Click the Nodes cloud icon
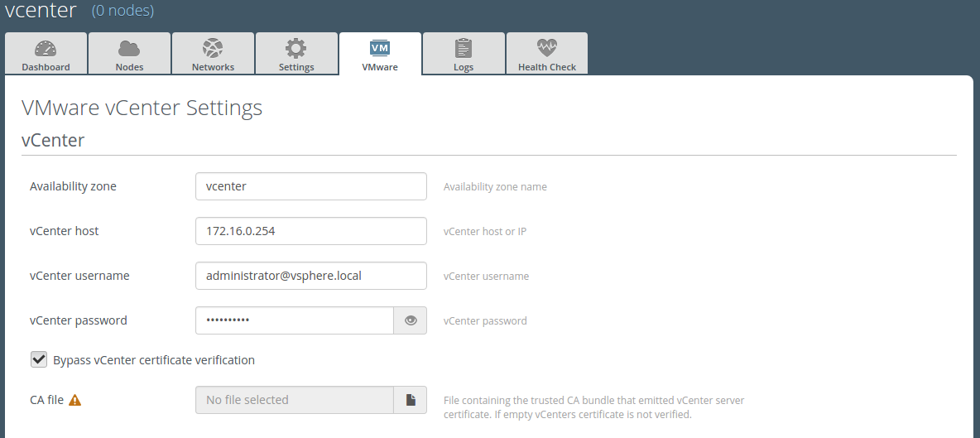The image size is (980, 438). click(x=129, y=48)
